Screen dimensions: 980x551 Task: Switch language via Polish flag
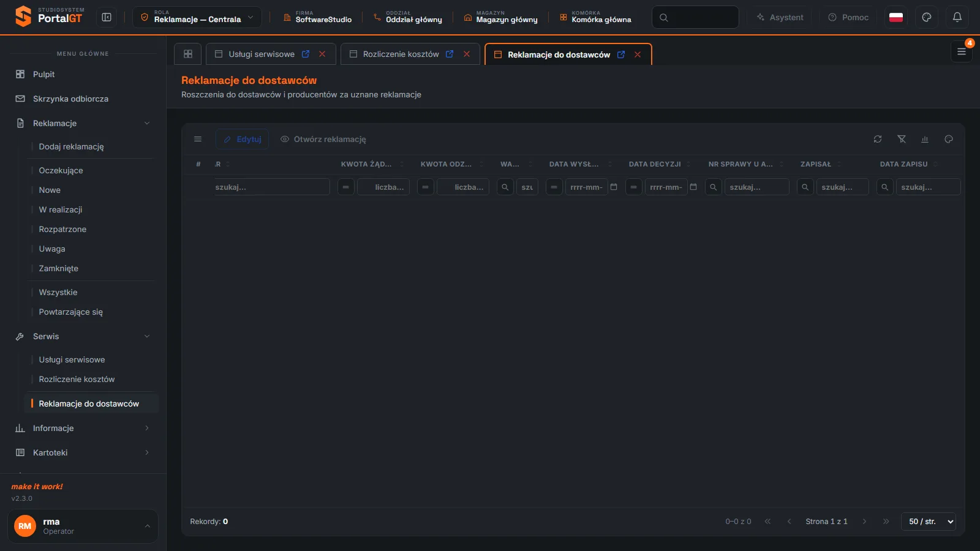click(x=896, y=17)
